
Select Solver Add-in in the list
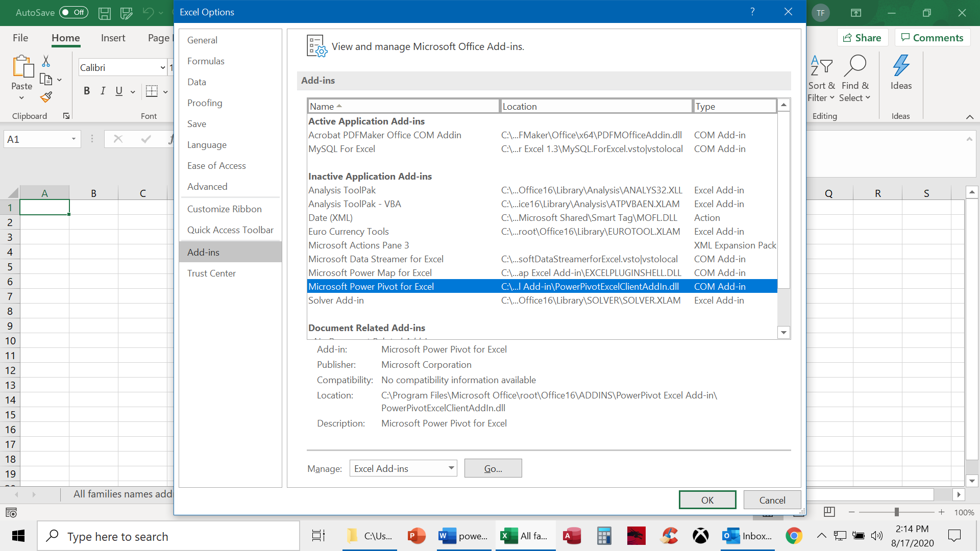[336, 300]
